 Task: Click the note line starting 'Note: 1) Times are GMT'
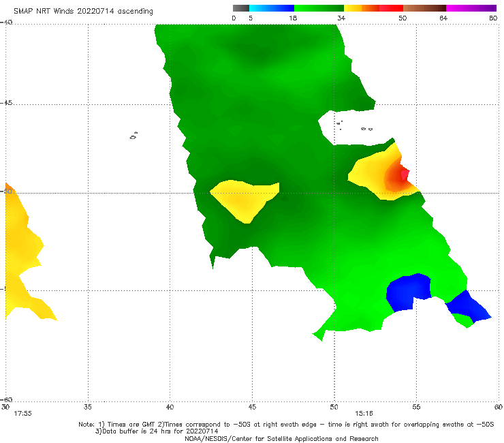[x=286, y=425]
